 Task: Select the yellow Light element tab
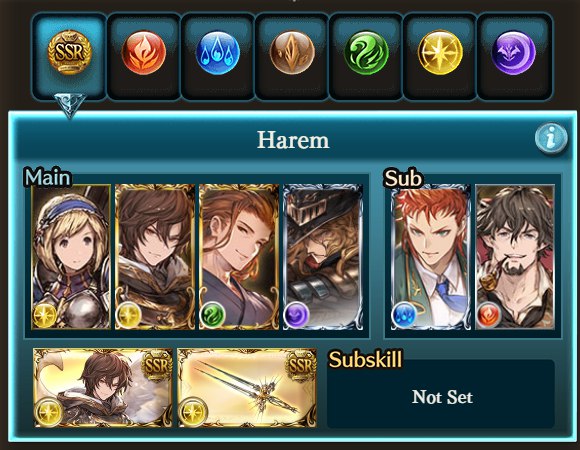(440, 55)
